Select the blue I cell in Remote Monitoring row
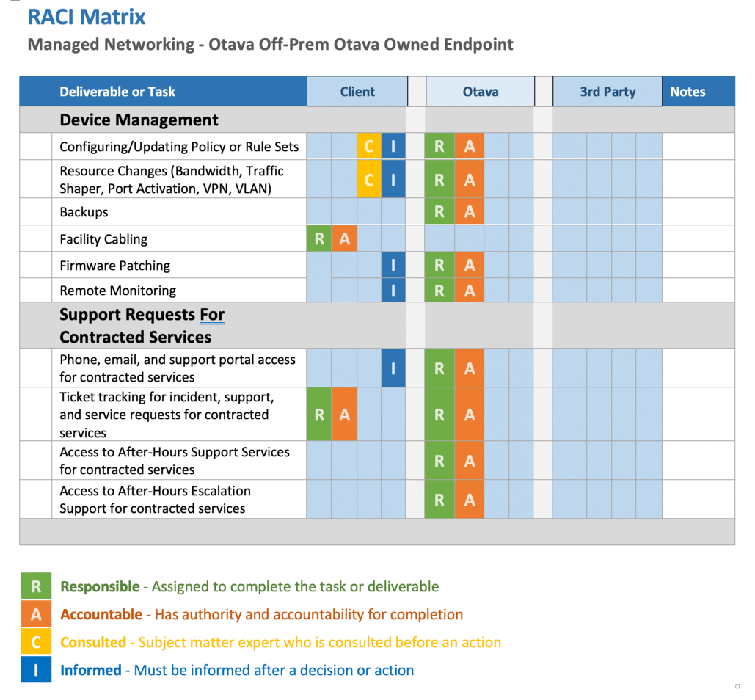This screenshot has height=700, width=755. [x=393, y=291]
